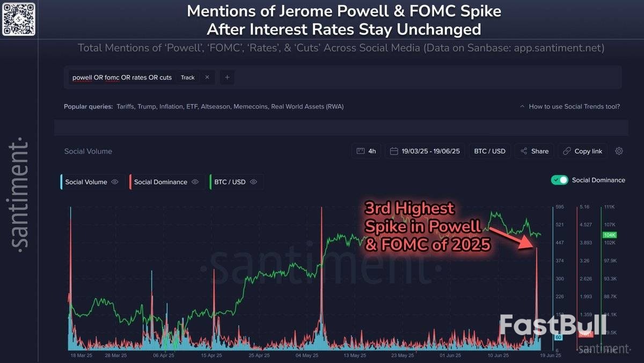Viewport: 644px width, 363px height.
Task: Change the 4h interval selector
Action: [367, 151]
